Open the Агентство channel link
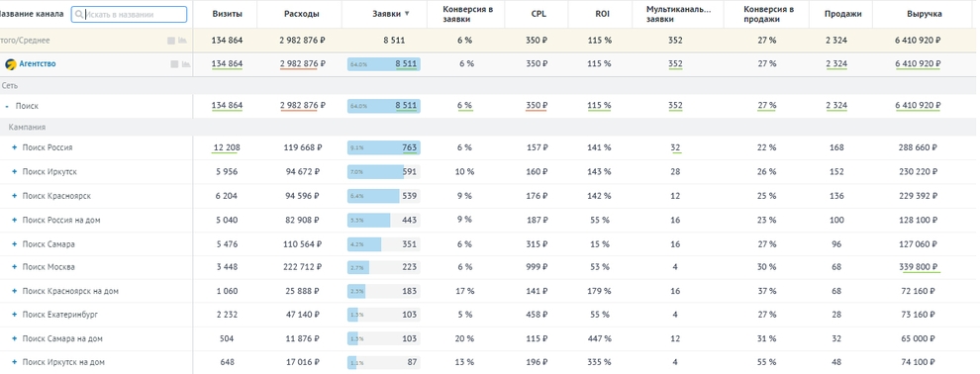980x374 pixels. (x=38, y=64)
